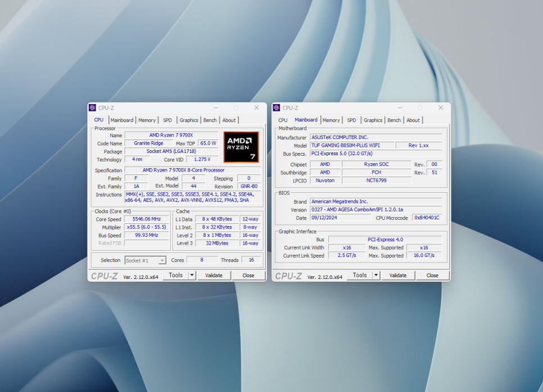Click Validate button in right CPU-Z window
This screenshot has width=543, height=392.
point(398,275)
